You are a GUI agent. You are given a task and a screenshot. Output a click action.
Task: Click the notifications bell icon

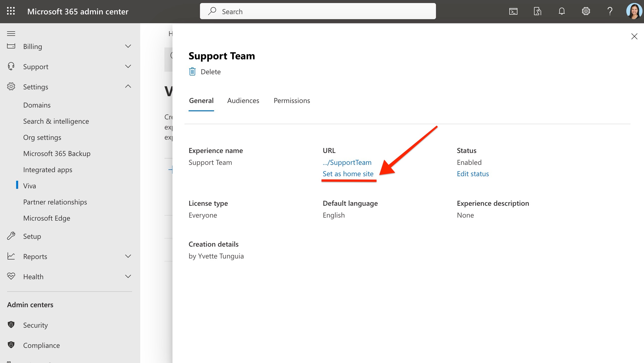click(562, 11)
